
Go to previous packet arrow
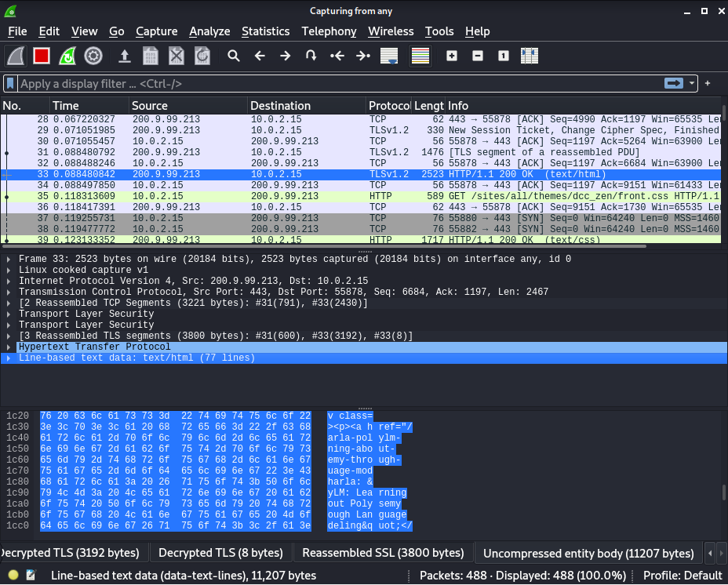260,56
